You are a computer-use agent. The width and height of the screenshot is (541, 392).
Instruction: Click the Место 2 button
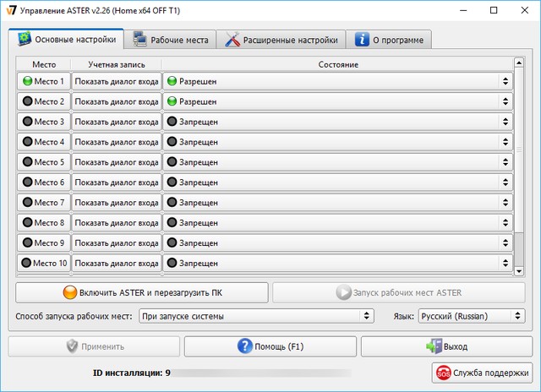(44, 101)
